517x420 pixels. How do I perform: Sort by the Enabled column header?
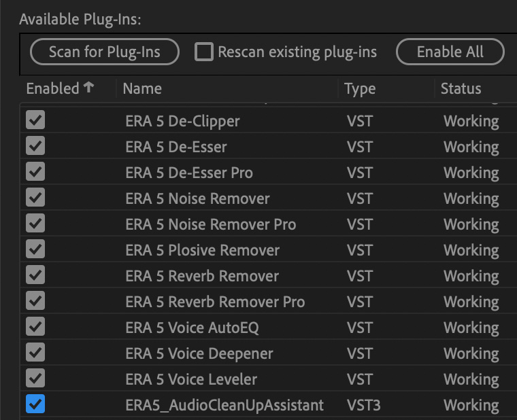pos(53,88)
